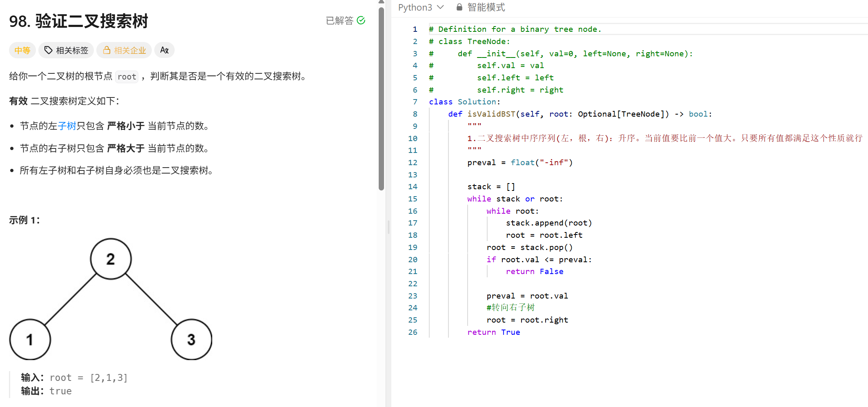This screenshot has height=407, width=868.
Task: Click the Chinese docstring comment on line 10
Action: click(x=665, y=138)
